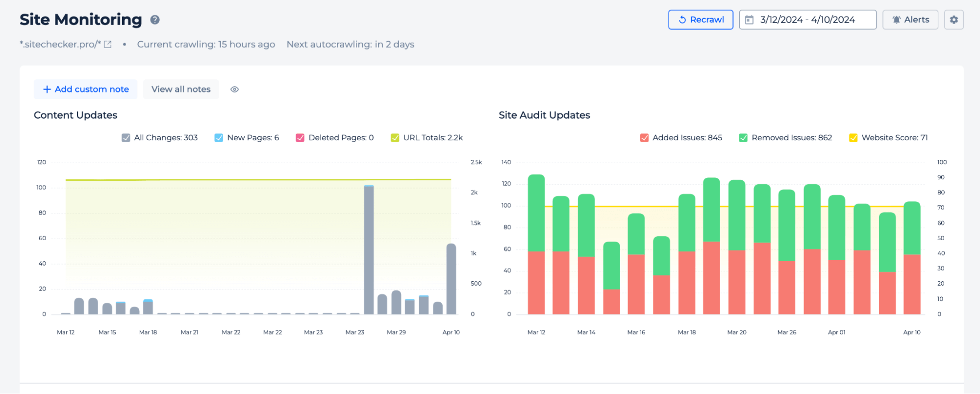Screen dimensions: 980x394
Task: Click Mar 29 axis label in Content Updates
Action: point(396,332)
